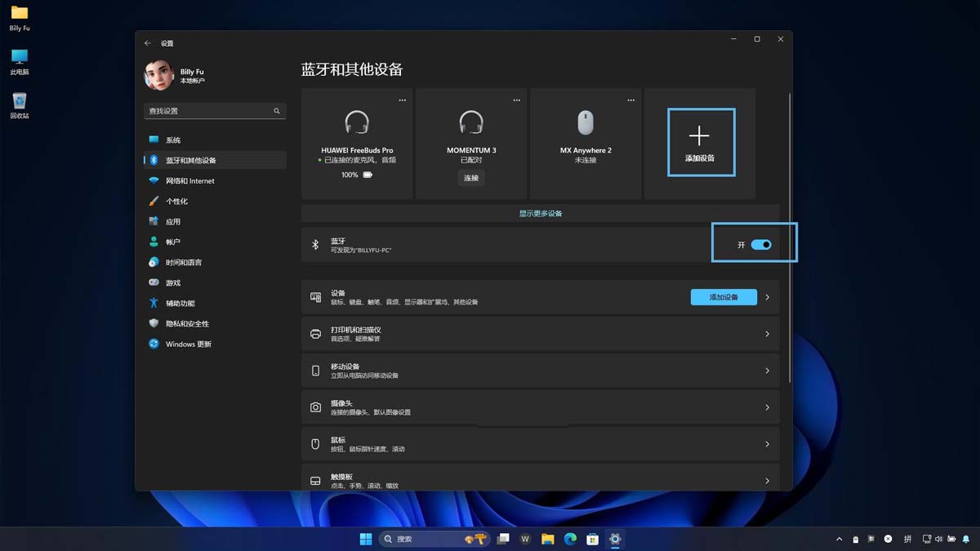Expand the 打印机和扫描仪 settings row
980x551 pixels.
point(539,333)
